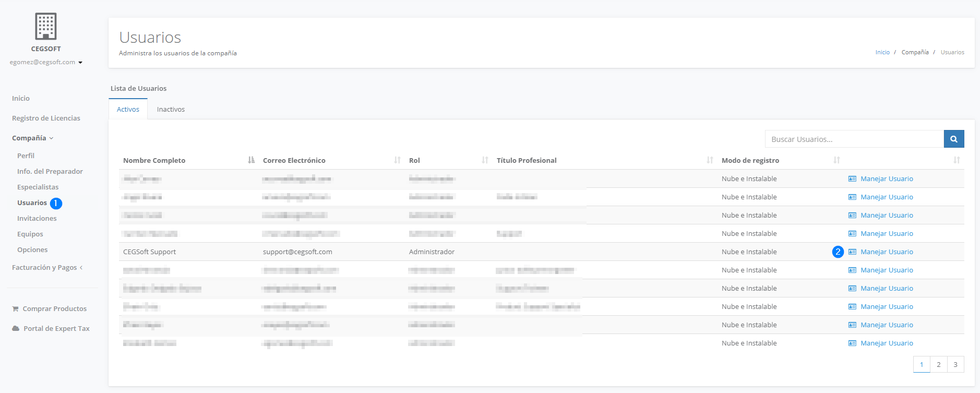Open Opciones in the sidebar

(32, 249)
